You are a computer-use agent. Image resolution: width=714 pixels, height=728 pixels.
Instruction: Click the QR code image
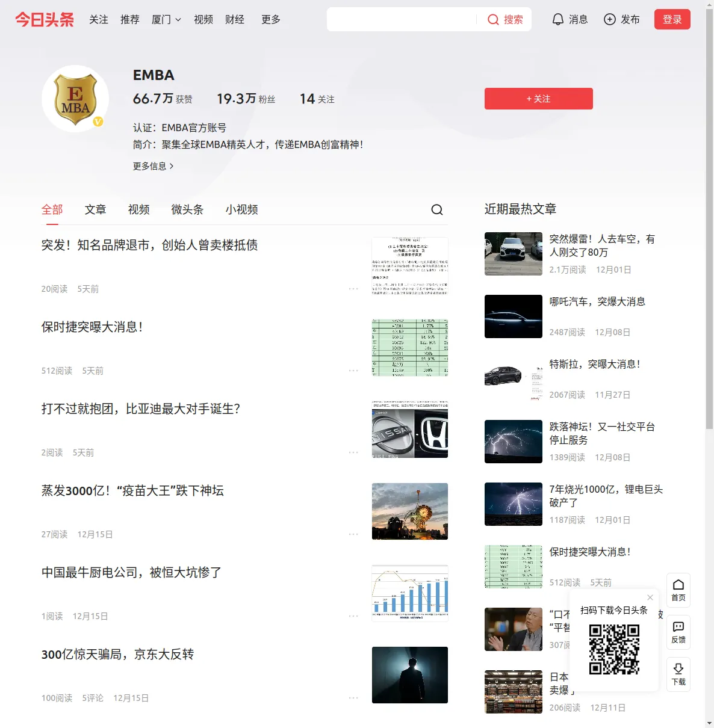[614, 649]
